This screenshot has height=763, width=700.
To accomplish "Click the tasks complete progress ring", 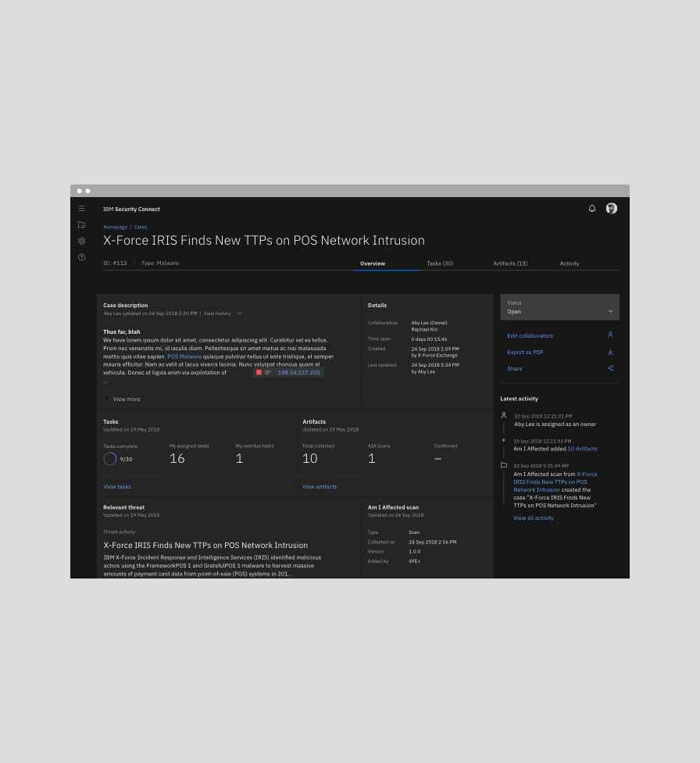I will [110, 458].
